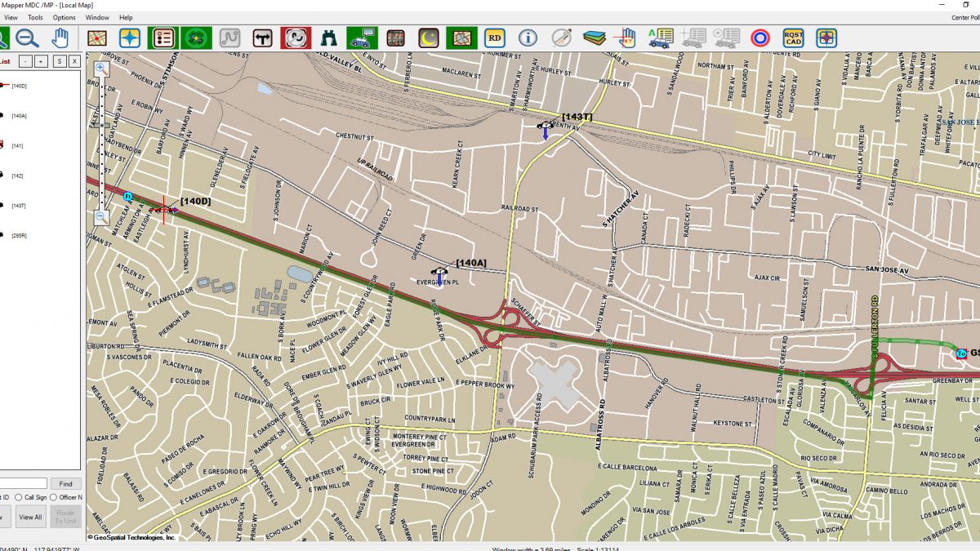This screenshot has width=980, height=551.
Task: Click the RD road toolbar icon
Action: tap(494, 38)
